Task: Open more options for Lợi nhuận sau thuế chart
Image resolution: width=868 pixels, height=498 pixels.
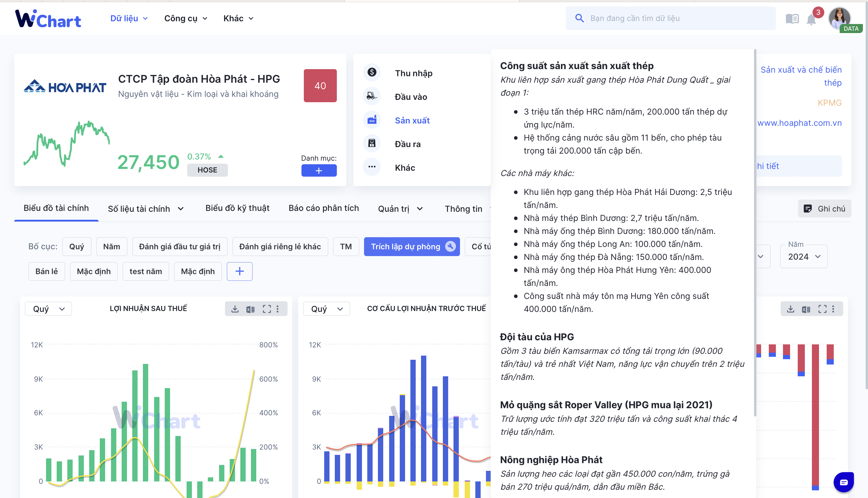Action: click(x=278, y=309)
